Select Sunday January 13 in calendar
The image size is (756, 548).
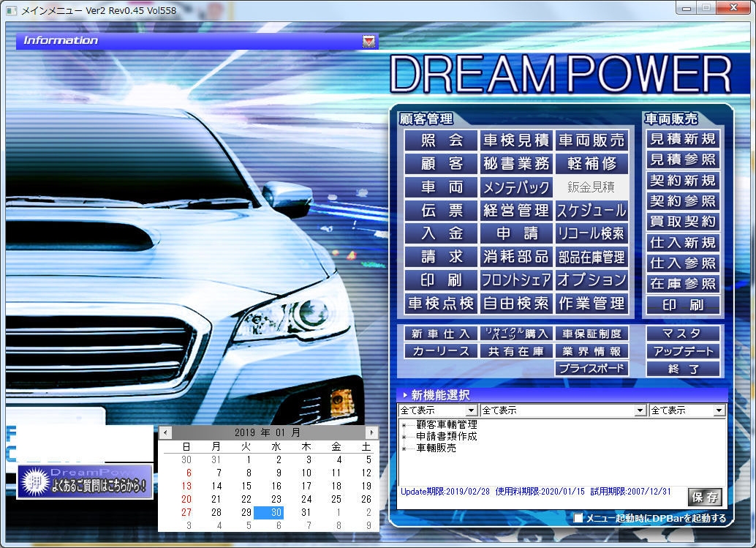(x=186, y=487)
